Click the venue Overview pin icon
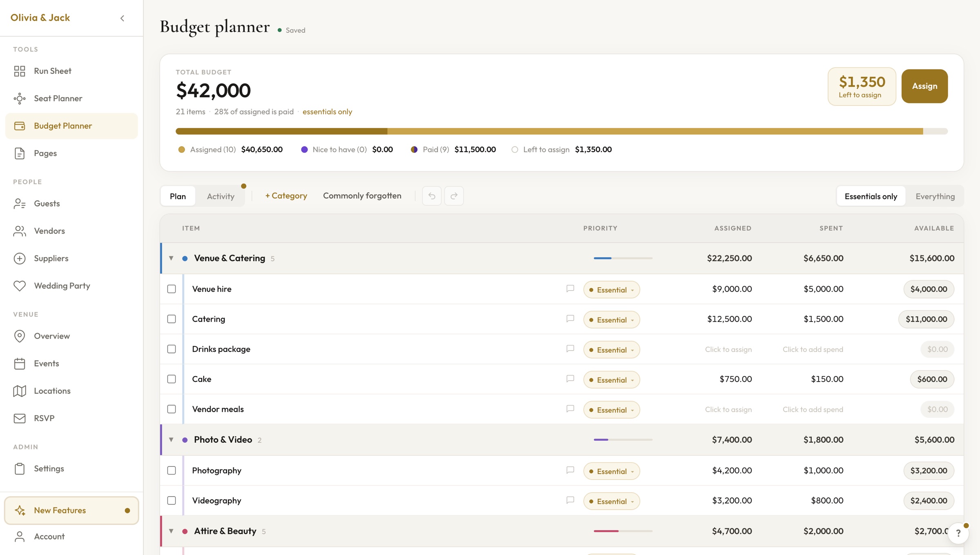Screen dimensions: 980x555 tap(20, 336)
